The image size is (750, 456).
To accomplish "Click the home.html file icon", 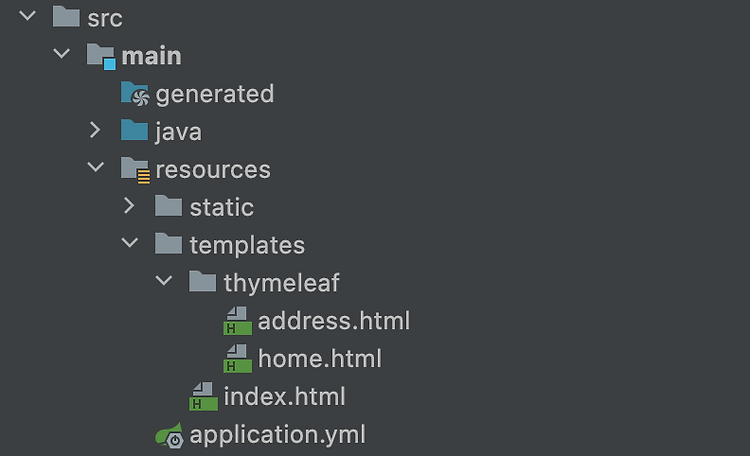I will tap(237, 358).
